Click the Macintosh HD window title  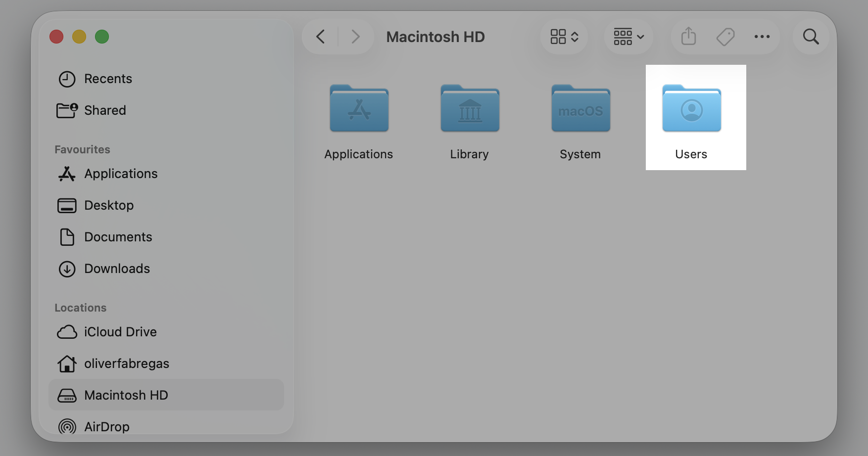coord(435,37)
